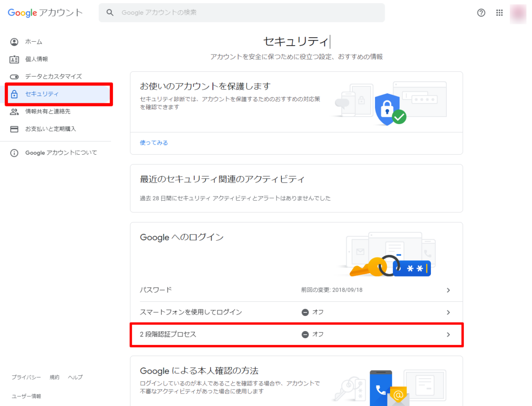Image resolution: width=532 pixels, height=406 pixels.
Task: Open the Google apps grid icon
Action: pos(500,13)
